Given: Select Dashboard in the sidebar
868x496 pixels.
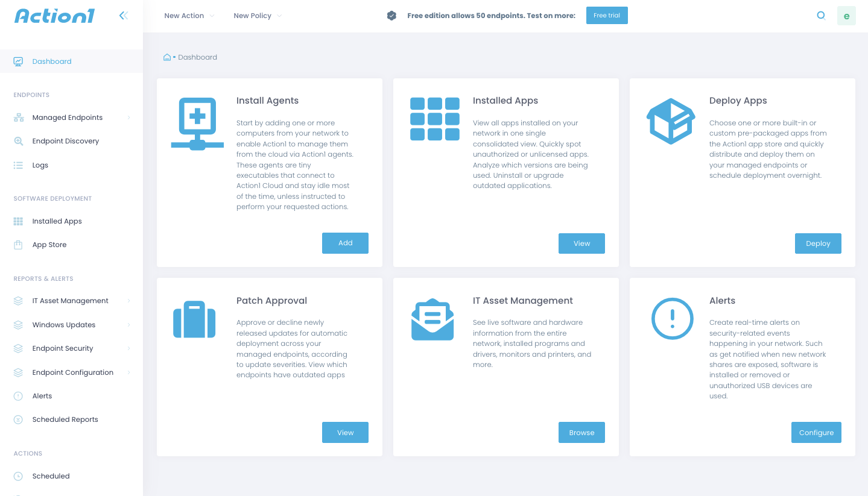Looking at the screenshot, I should (71, 61).
